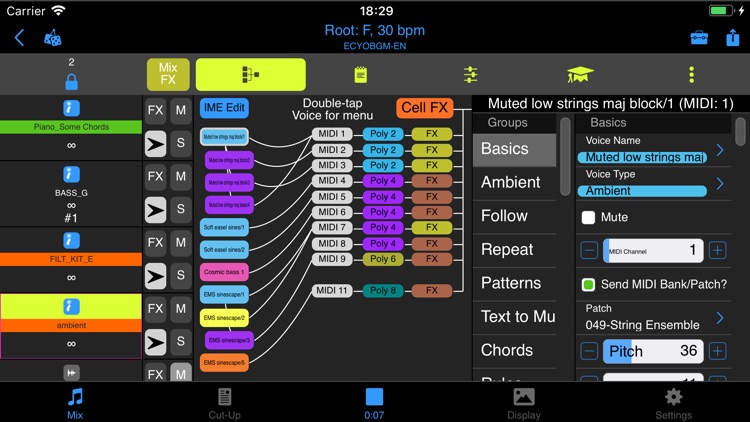Image resolution: width=750 pixels, height=422 pixels.
Task: Decrease MIDI Channel with minus button
Action: tap(589, 250)
